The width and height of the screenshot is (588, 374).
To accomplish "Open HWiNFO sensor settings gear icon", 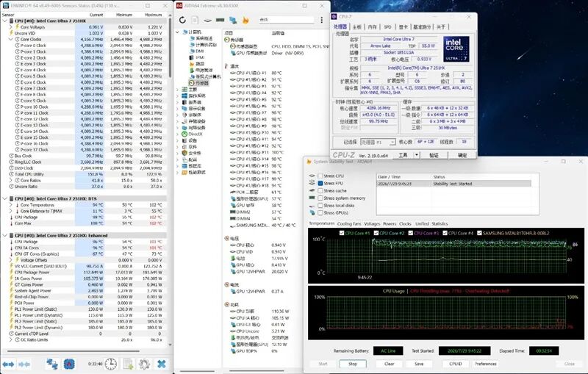I will 144,364.
